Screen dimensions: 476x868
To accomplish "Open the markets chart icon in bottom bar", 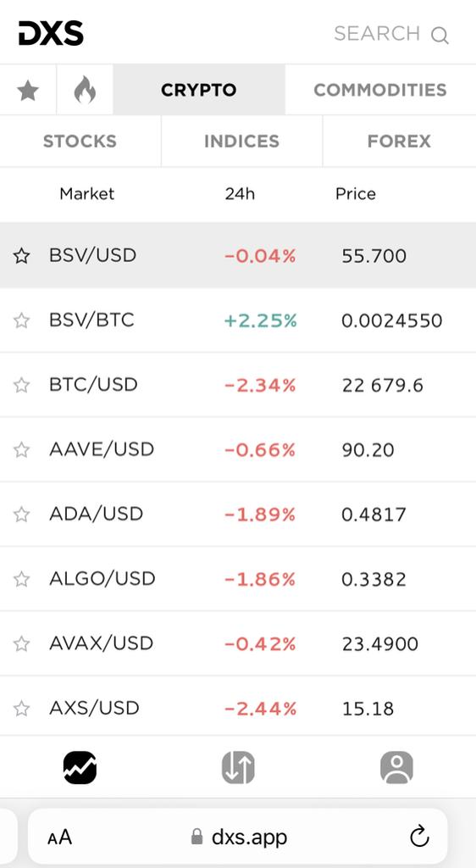I will [x=80, y=767].
